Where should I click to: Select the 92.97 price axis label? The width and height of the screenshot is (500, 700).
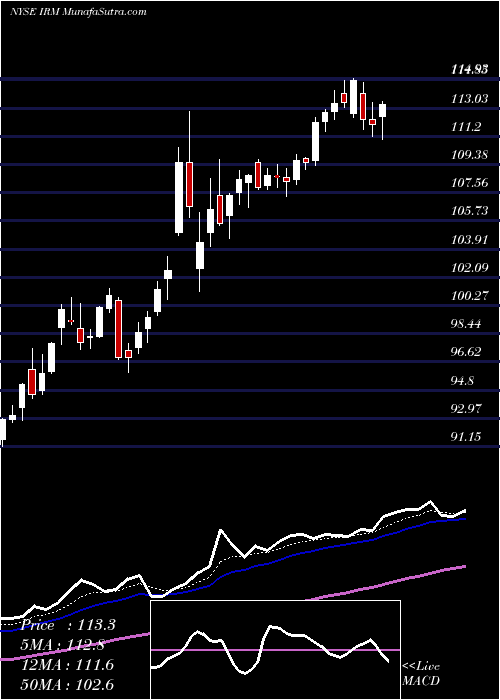(x=466, y=408)
